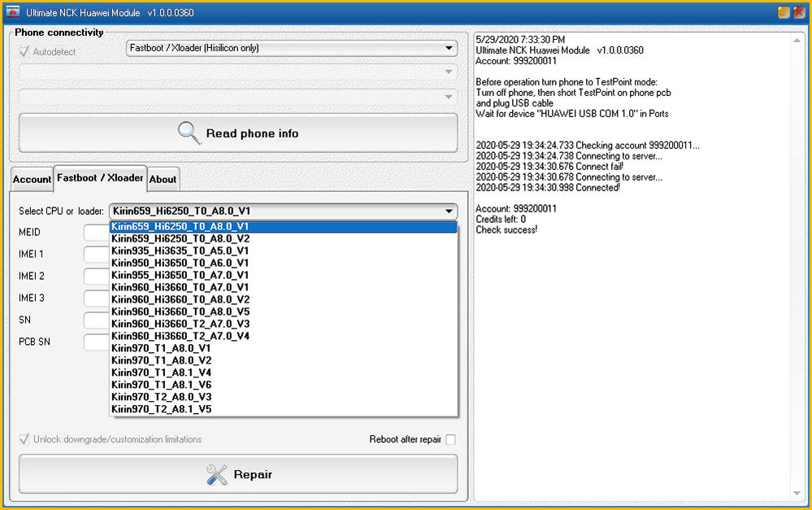Click the wrench tool icon on Repair button
Screen dimensions: 812x510
215,474
